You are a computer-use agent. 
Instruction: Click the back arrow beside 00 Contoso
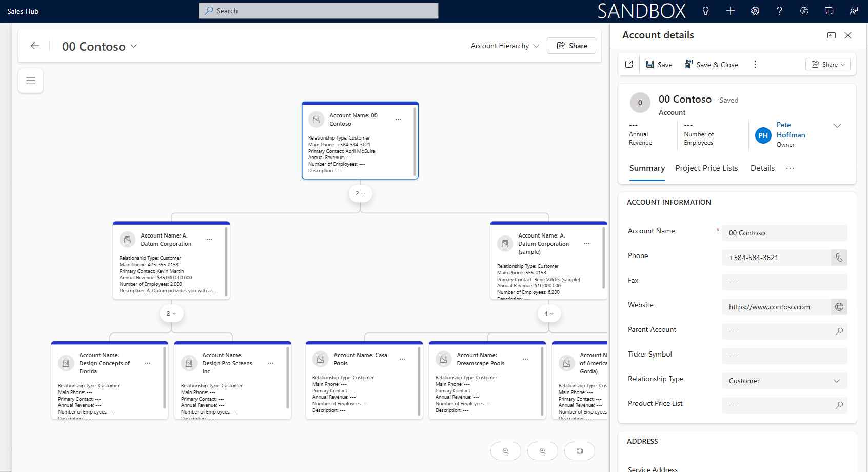pos(35,46)
